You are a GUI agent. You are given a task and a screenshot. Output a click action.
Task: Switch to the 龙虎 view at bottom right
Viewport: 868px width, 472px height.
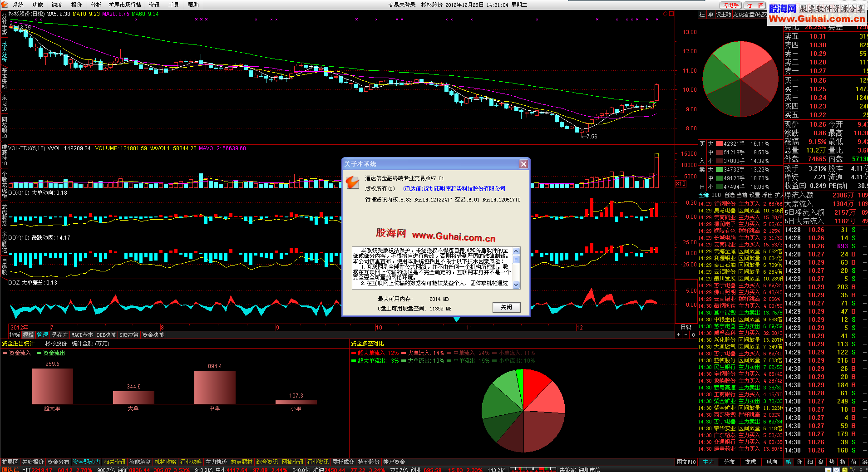[x=751, y=462]
